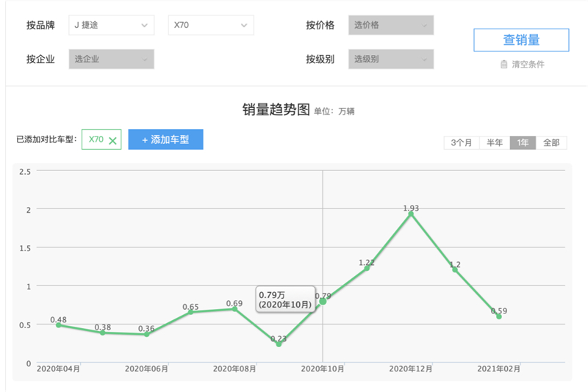Click the 0.36 data point on the chart
The width and height of the screenshot is (588, 392).
click(146, 334)
